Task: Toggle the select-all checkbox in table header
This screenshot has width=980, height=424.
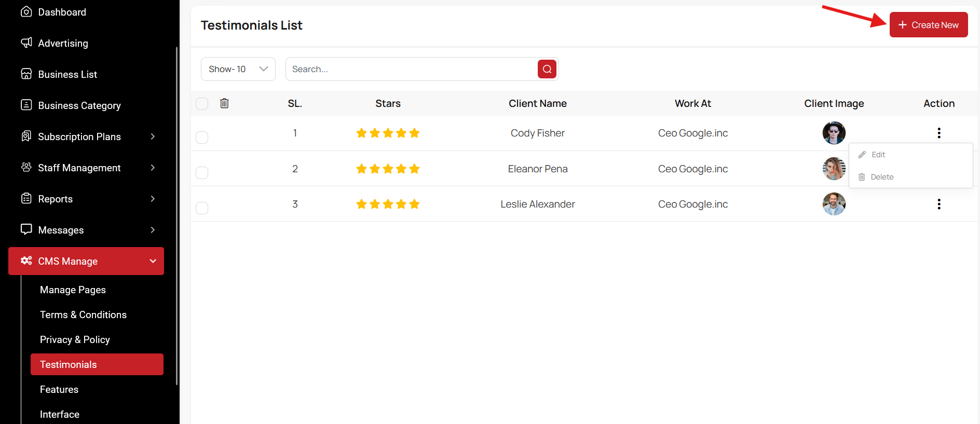Action: 202,104
